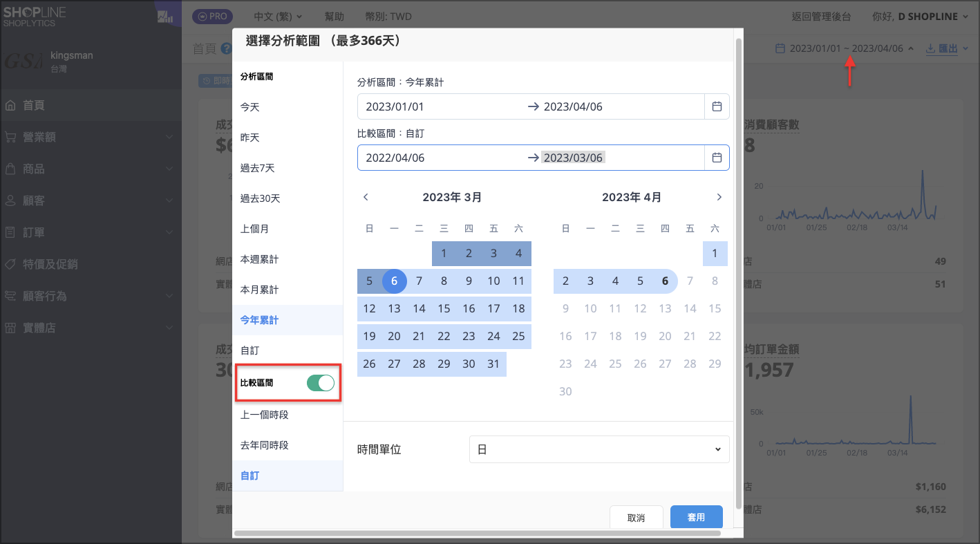Screen dimensions: 980x544
Task: Select March 15 in the calendar
Action: 444,308
